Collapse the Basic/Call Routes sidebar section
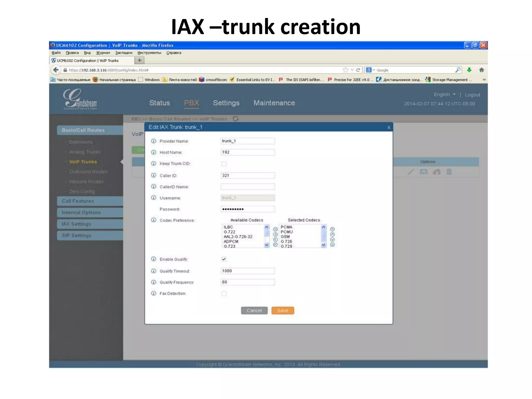 coord(90,130)
